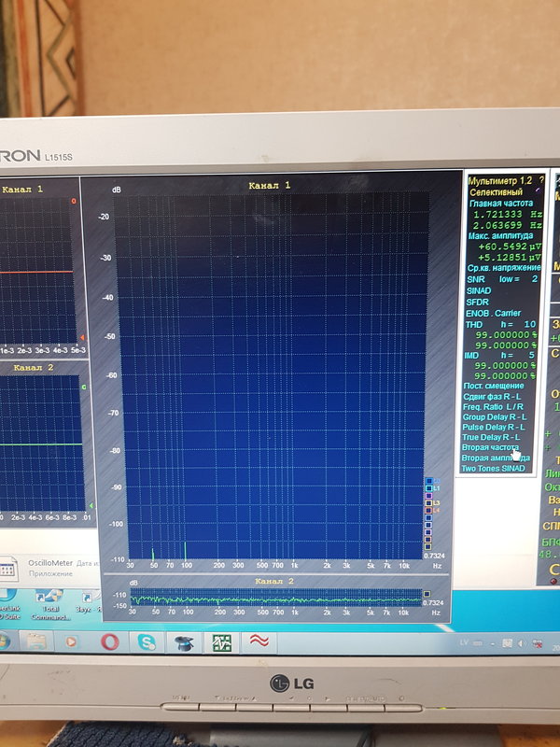Viewport: 560px width, 747px height.
Task: Open the Total Commander desktop shortcut
Action: pos(49,604)
